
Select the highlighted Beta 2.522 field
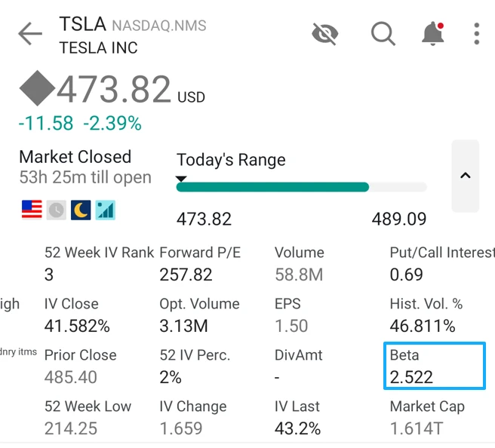click(x=434, y=367)
